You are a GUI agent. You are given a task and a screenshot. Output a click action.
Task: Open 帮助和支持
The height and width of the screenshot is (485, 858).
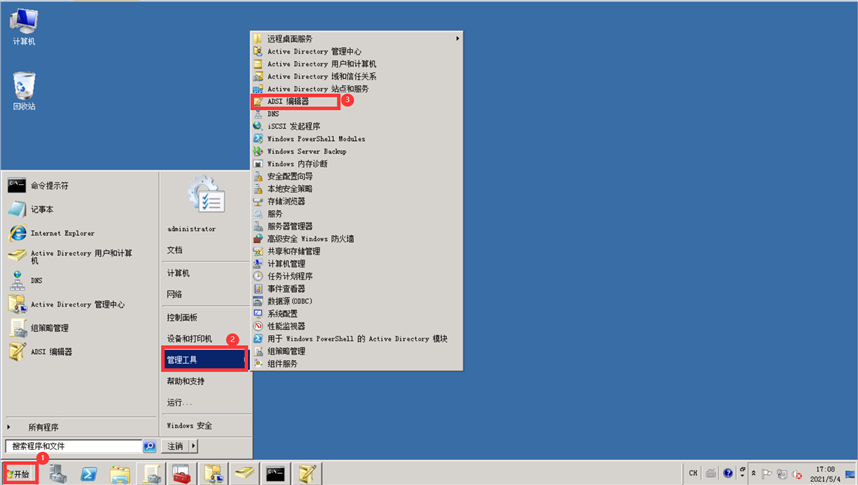pyautogui.click(x=206, y=381)
